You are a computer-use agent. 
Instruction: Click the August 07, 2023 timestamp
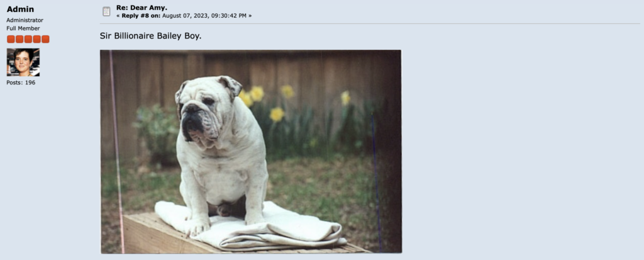204,16
